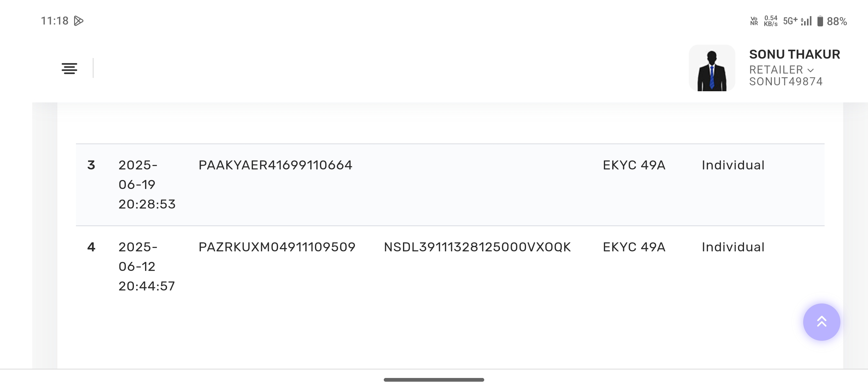Tap the battery icon in status bar
Image resolution: width=868 pixels, height=391 pixels.
pyautogui.click(x=820, y=21)
